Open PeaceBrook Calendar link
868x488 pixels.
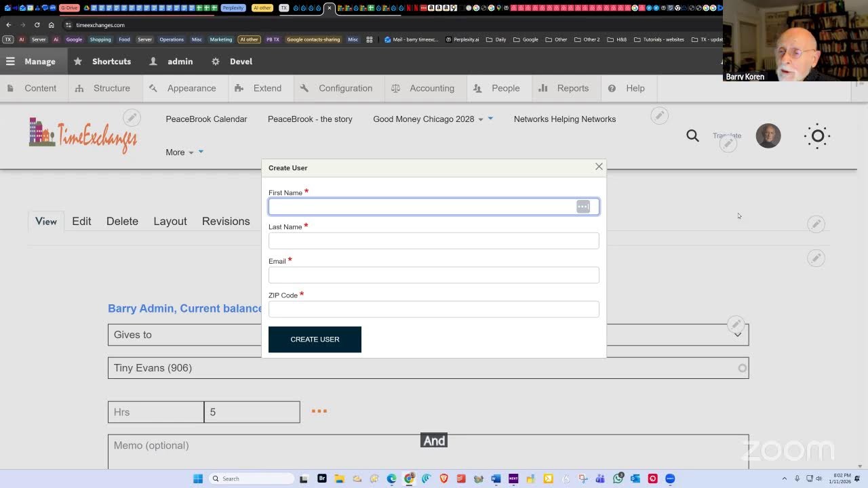tap(206, 119)
